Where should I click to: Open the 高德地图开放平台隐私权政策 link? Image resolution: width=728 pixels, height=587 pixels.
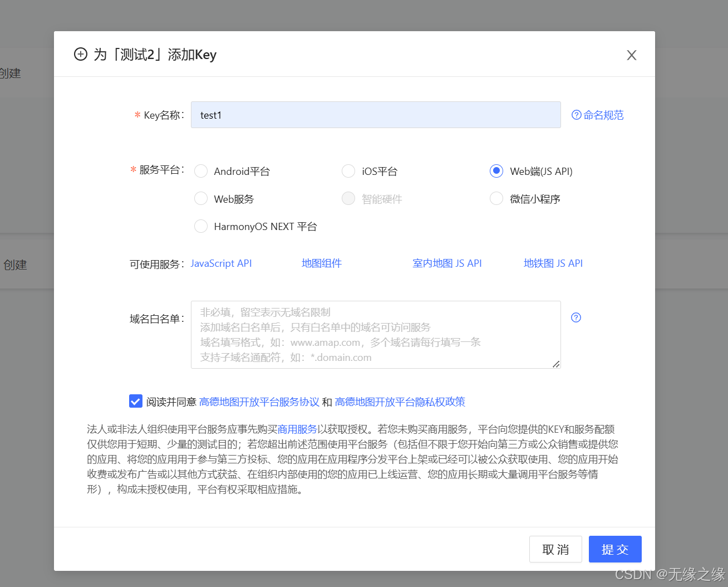pos(400,402)
